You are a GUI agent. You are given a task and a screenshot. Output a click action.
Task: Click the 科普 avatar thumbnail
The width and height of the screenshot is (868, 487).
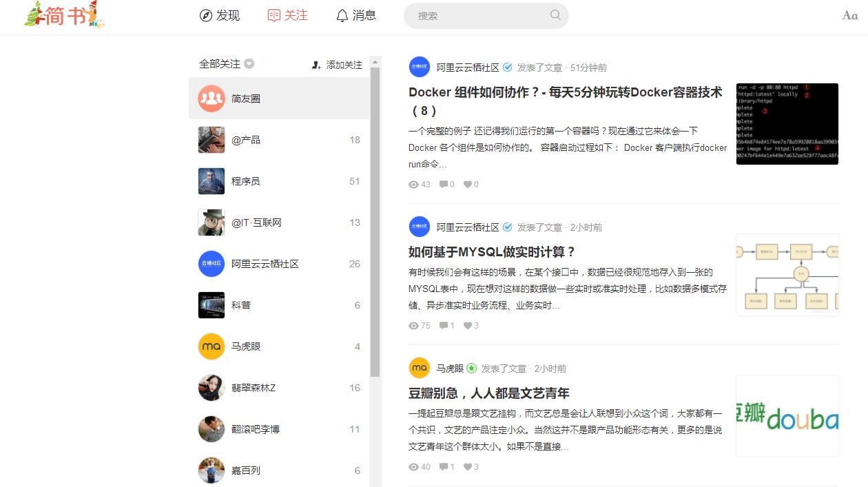pos(211,305)
